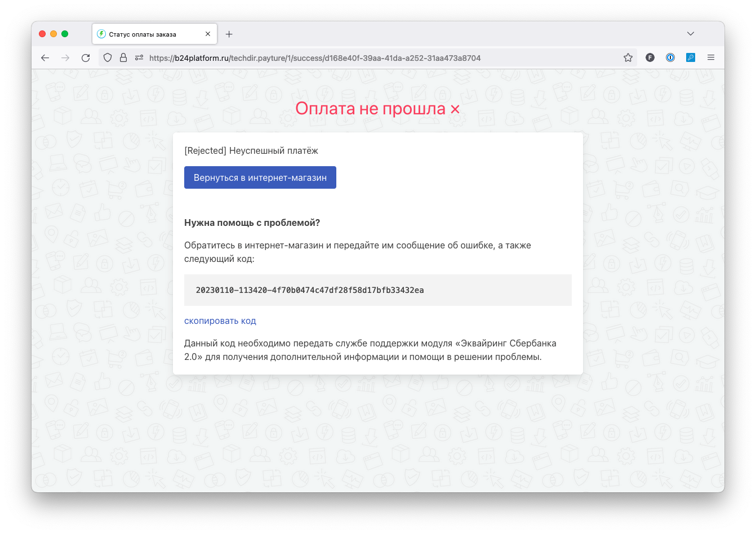Click the Данный код необходимо передать paragraph
This screenshot has width=756, height=534.
coord(370,350)
